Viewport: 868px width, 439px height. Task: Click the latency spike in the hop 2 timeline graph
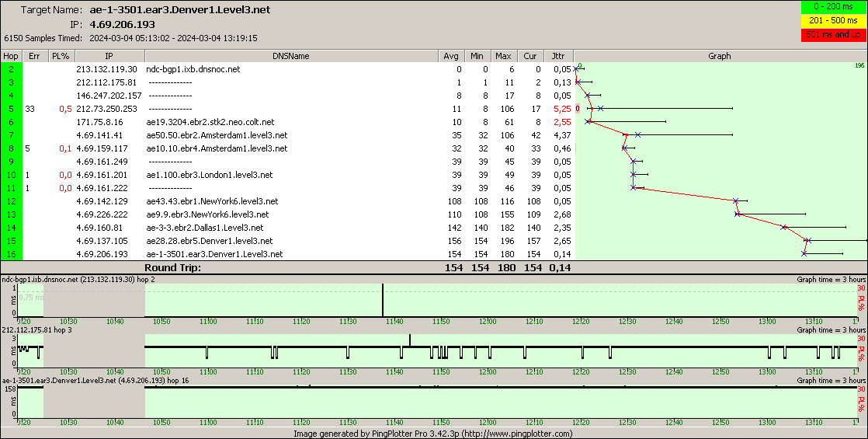pyautogui.click(x=383, y=299)
